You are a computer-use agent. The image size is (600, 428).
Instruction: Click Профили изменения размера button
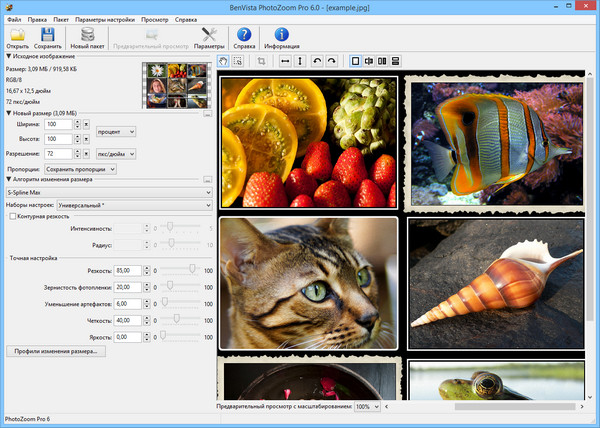coord(55,352)
